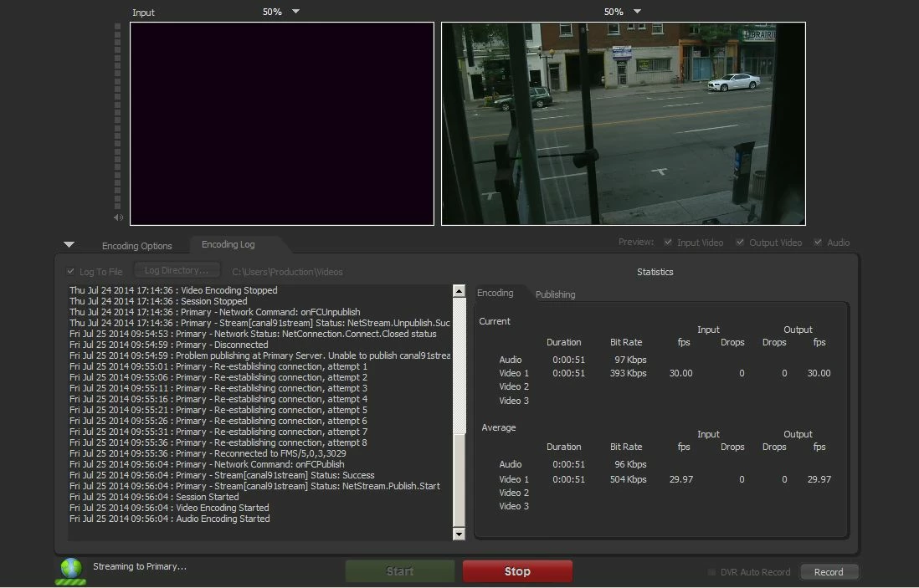Viewport: 919px width, 588px height.
Task: Click the red Stop button
Action: (517, 571)
